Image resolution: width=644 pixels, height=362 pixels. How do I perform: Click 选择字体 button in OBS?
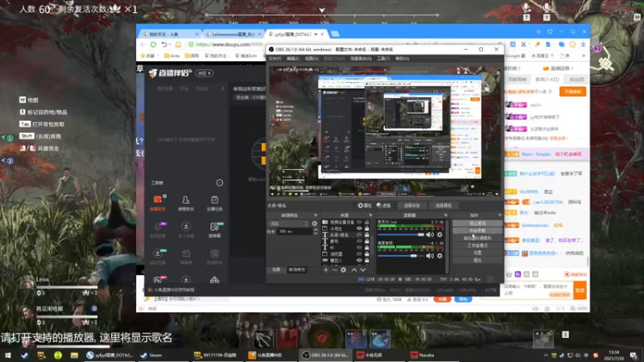point(411,206)
